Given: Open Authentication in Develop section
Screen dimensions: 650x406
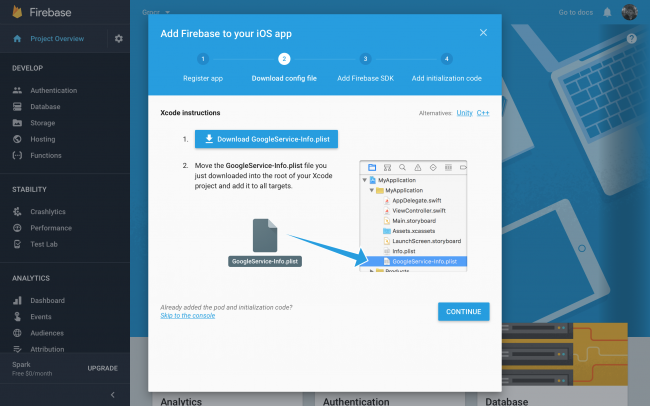Looking at the screenshot, I should click(x=53, y=90).
